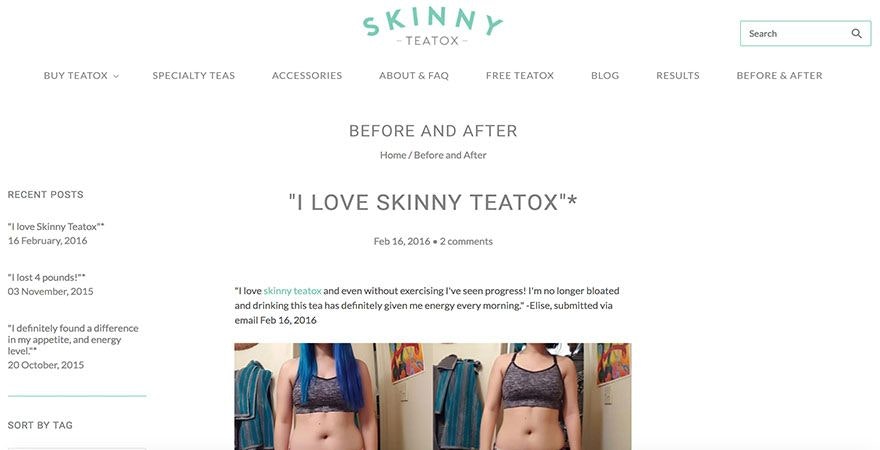Open recent post about appetite and energy level
The image size is (880, 450).
click(x=73, y=339)
